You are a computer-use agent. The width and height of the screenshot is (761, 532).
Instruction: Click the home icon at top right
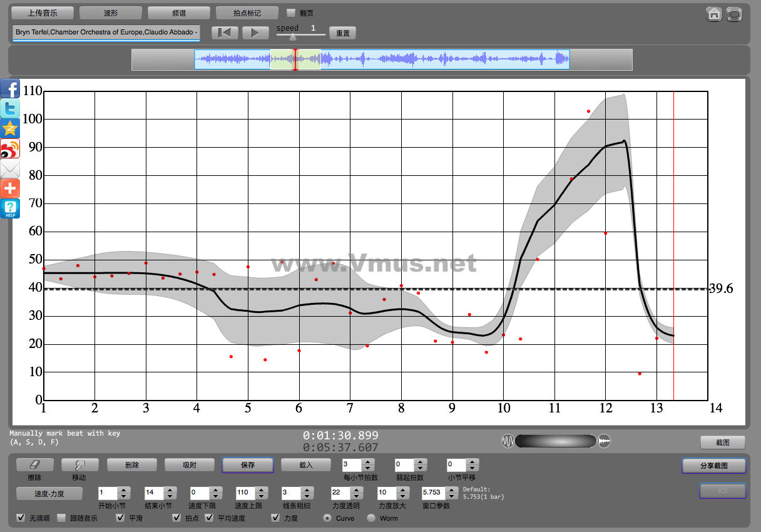point(713,14)
